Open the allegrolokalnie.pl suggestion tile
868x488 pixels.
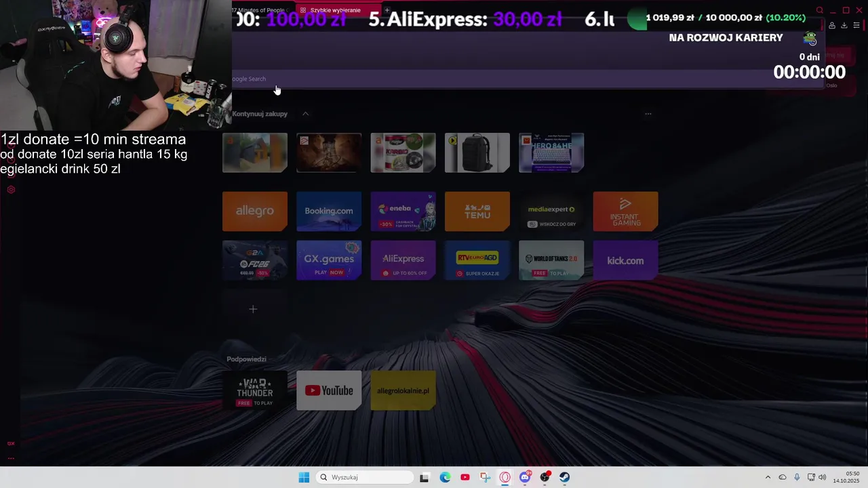[x=403, y=390]
